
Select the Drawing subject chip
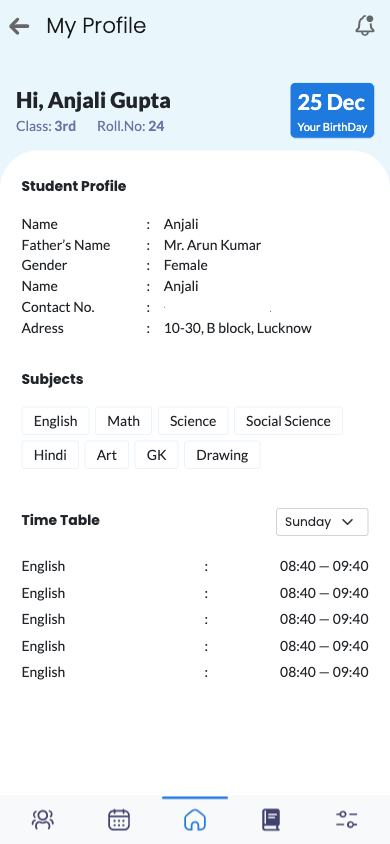click(222, 455)
